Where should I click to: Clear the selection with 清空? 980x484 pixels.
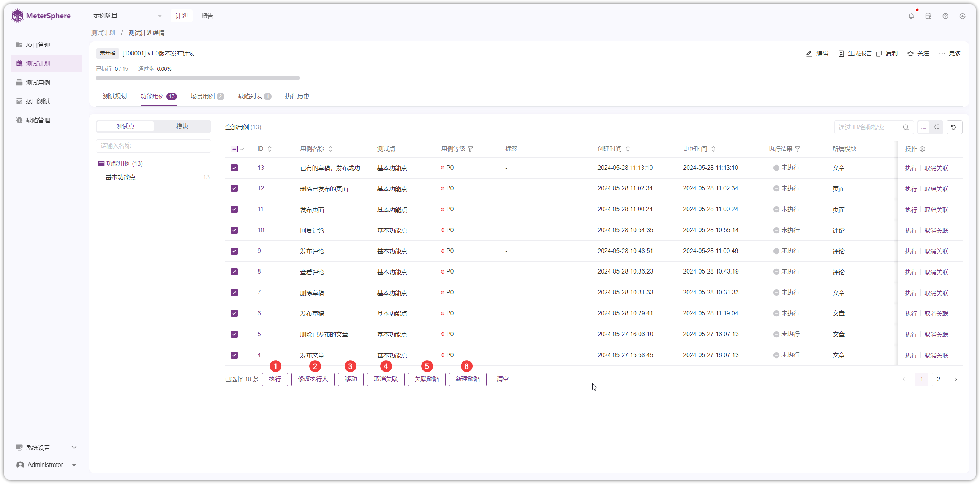click(502, 379)
